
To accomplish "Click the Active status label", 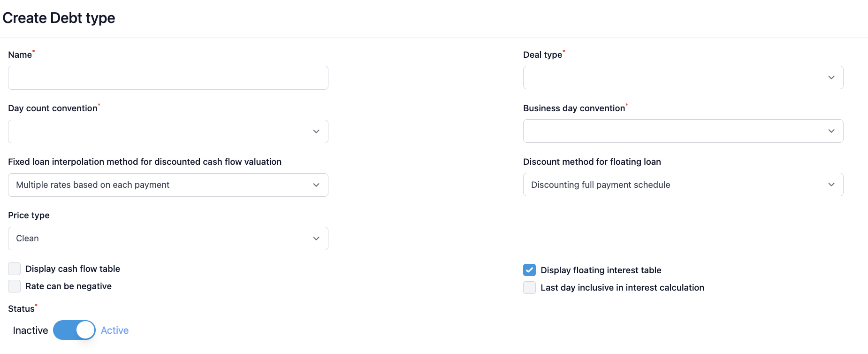I will tap(114, 331).
